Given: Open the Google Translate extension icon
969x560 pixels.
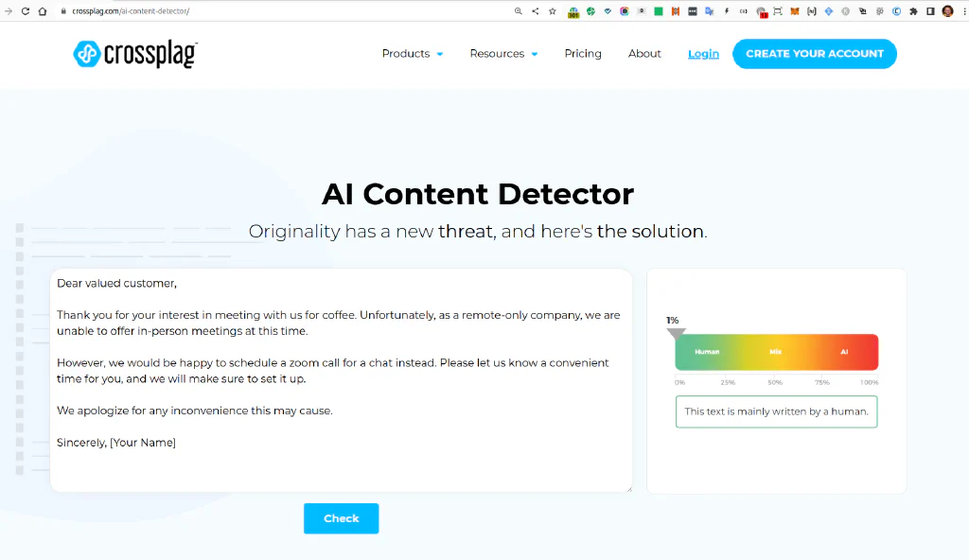Looking at the screenshot, I should coord(710,11).
